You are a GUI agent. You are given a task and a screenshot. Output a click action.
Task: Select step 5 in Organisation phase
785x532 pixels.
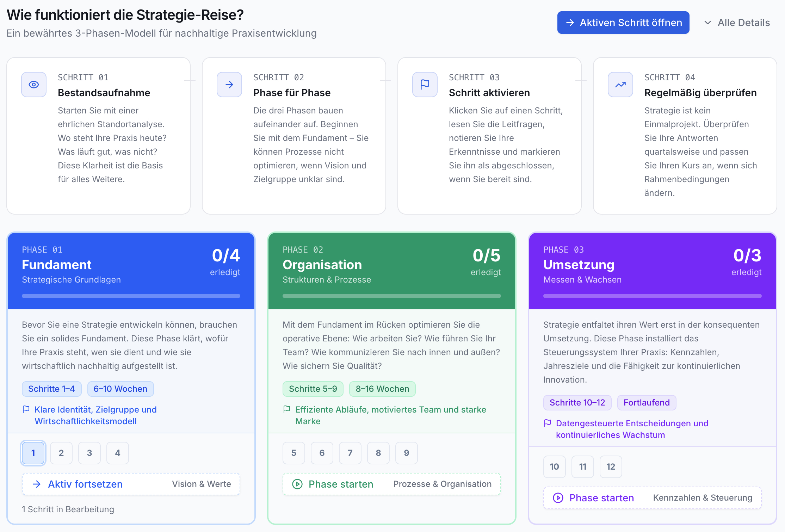(294, 453)
